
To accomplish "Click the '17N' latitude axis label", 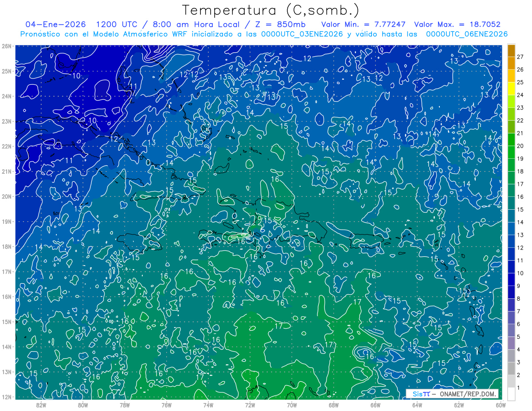I will pos(6,271).
